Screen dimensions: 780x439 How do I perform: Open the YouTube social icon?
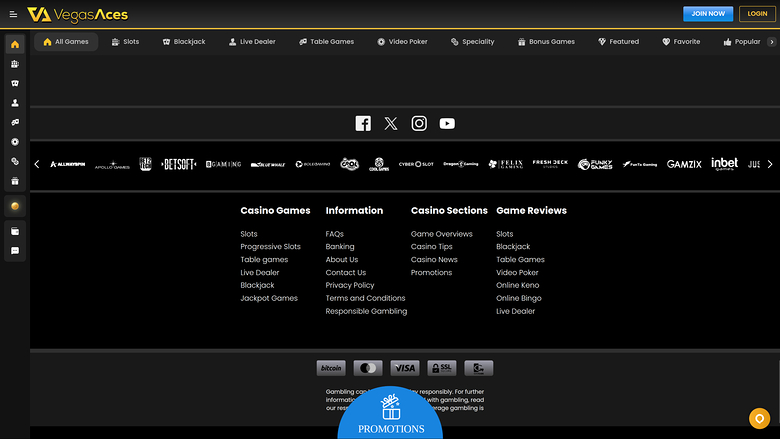click(447, 123)
